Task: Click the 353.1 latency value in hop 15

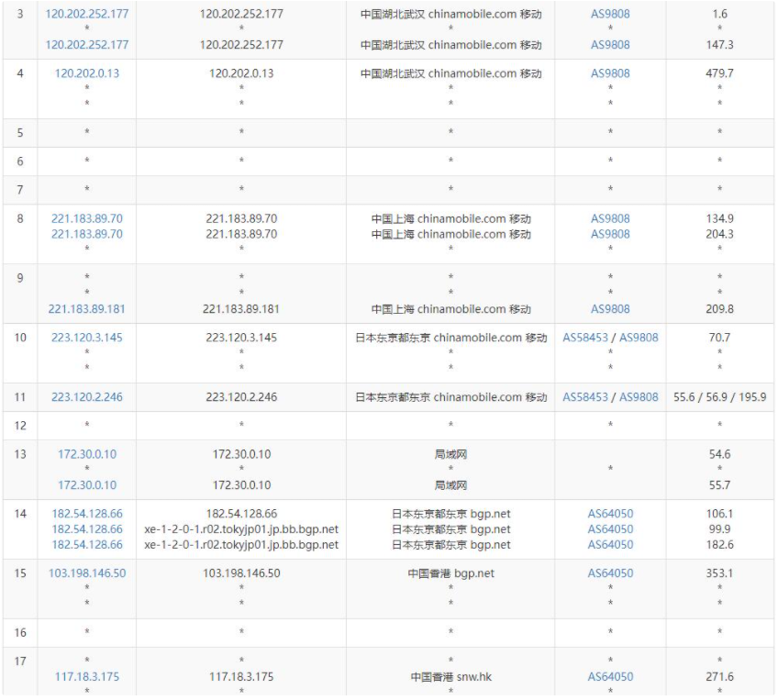Action: [719, 573]
